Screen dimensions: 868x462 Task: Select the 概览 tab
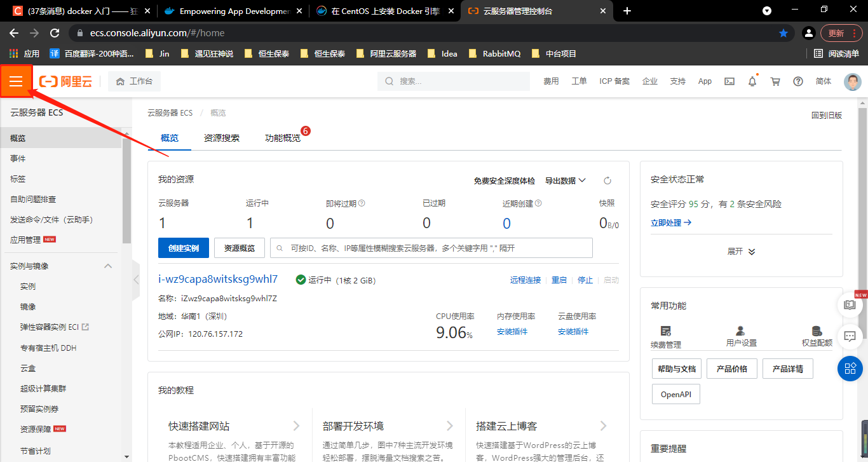(170, 138)
